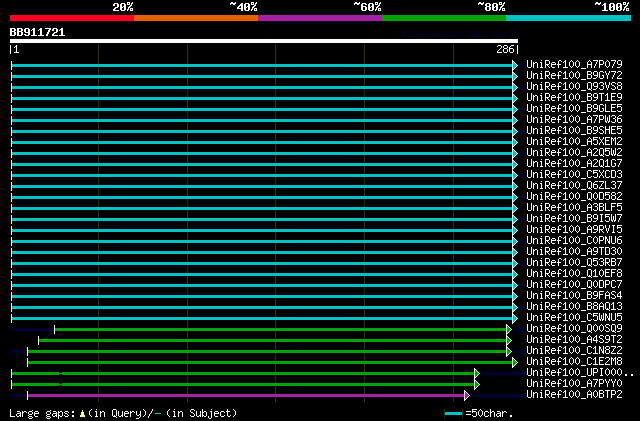This screenshot has height=421, width=640.
Task: Click the green ~80% identity legend segment
Action: tap(444, 18)
